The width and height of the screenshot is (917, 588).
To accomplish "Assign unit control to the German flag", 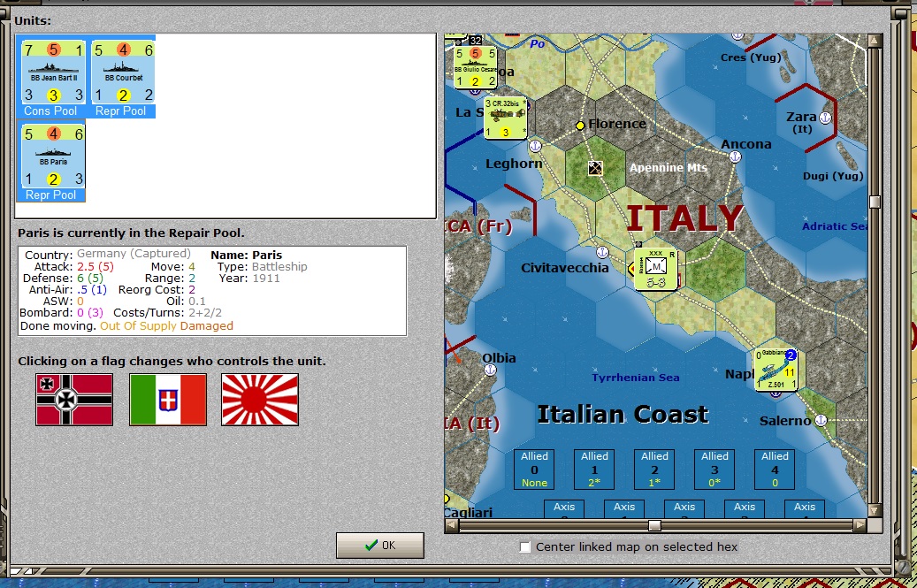I will click(x=74, y=400).
